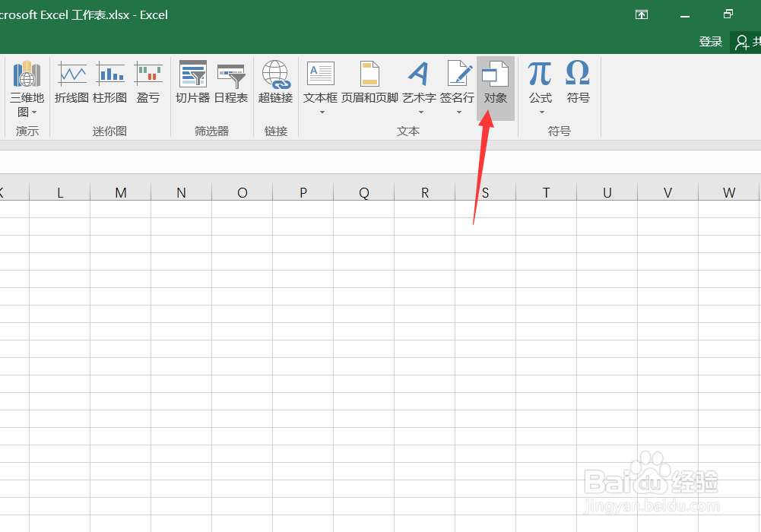Select the entire column L header
The image size is (761, 532).
pyautogui.click(x=59, y=192)
